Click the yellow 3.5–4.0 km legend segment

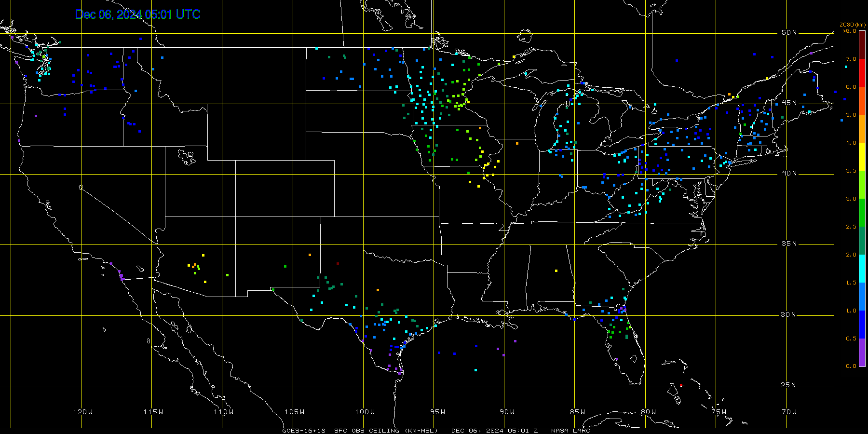[862, 157]
